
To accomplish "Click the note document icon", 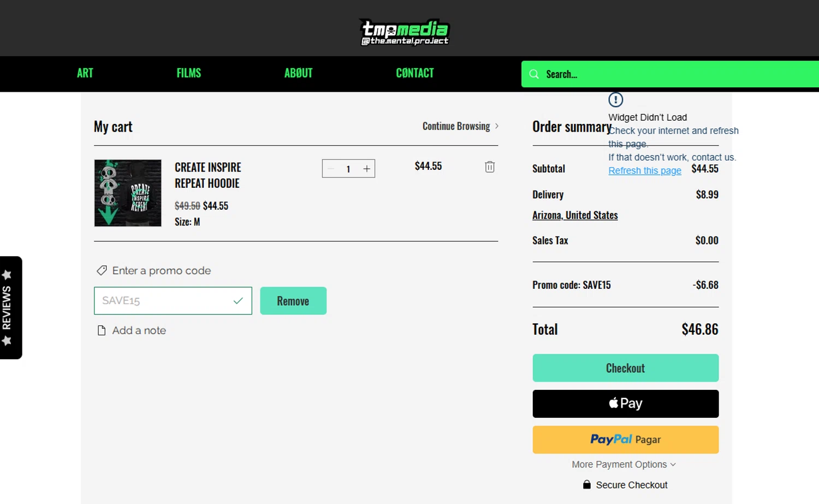I will tap(102, 330).
